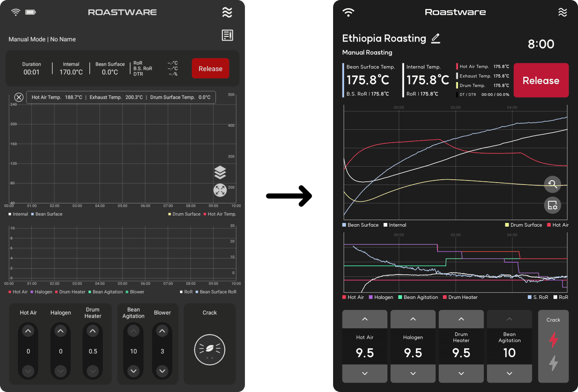Click the Duration 00:01 readout
The height and width of the screenshot is (392, 578).
pos(31,69)
